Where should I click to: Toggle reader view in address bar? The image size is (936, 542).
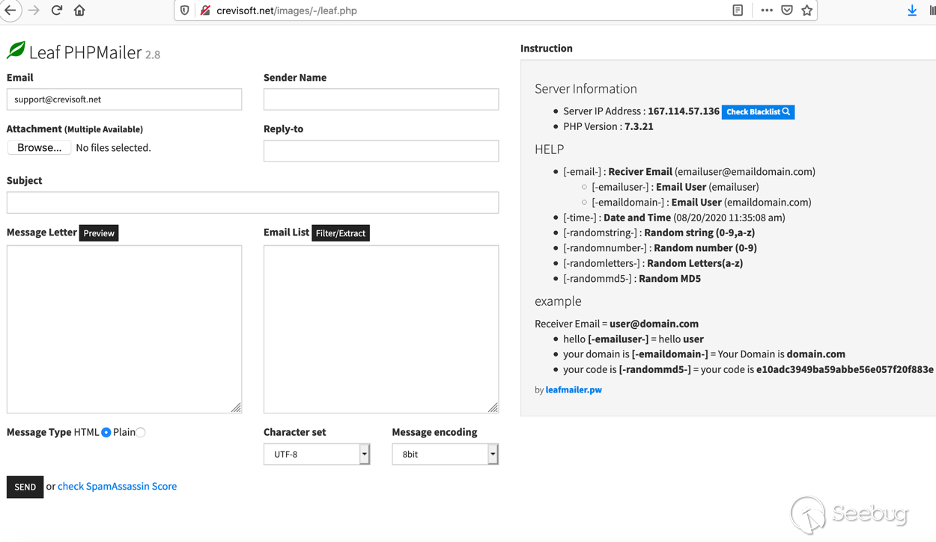[x=738, y=10]
